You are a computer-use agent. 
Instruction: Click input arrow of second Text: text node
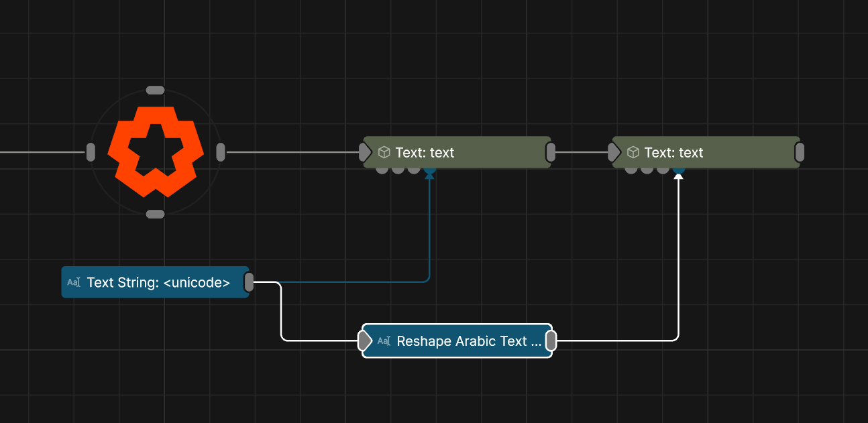pos(614,152)
